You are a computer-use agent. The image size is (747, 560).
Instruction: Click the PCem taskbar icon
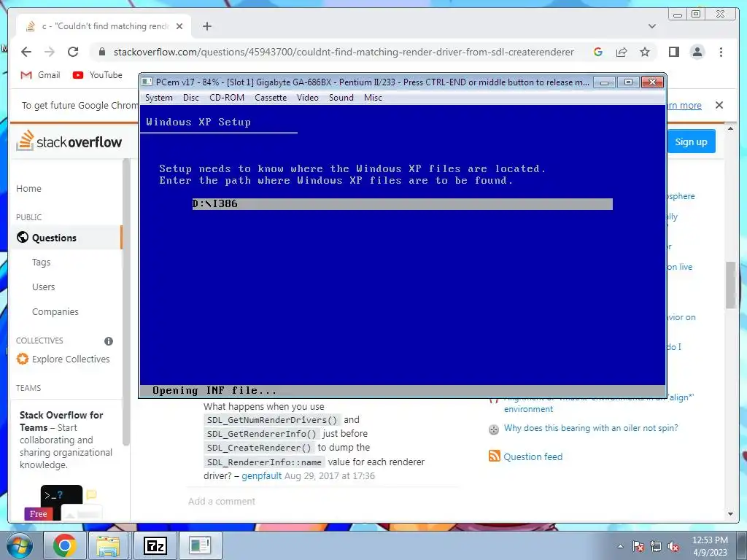pos(200,545)
